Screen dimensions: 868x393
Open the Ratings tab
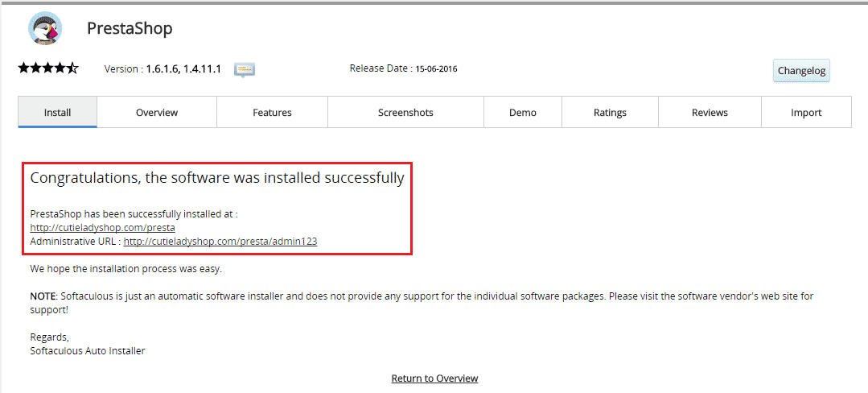[x=610, y=113]
